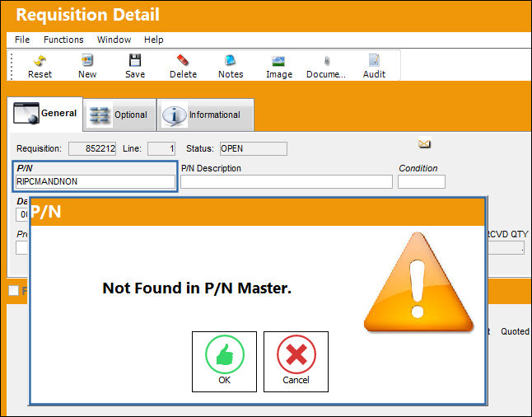This screenshot has height=417, width=532.
Task: Click the Condition input field
Action: pos(422,181)
